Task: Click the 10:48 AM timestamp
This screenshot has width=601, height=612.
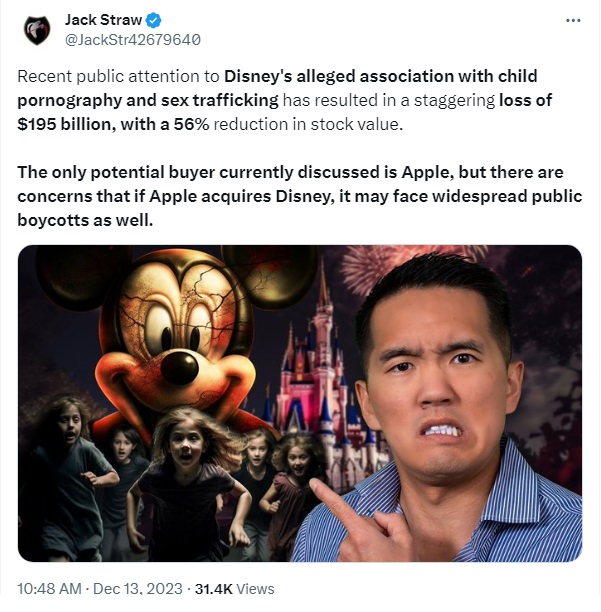Action: tap(49, 589)
